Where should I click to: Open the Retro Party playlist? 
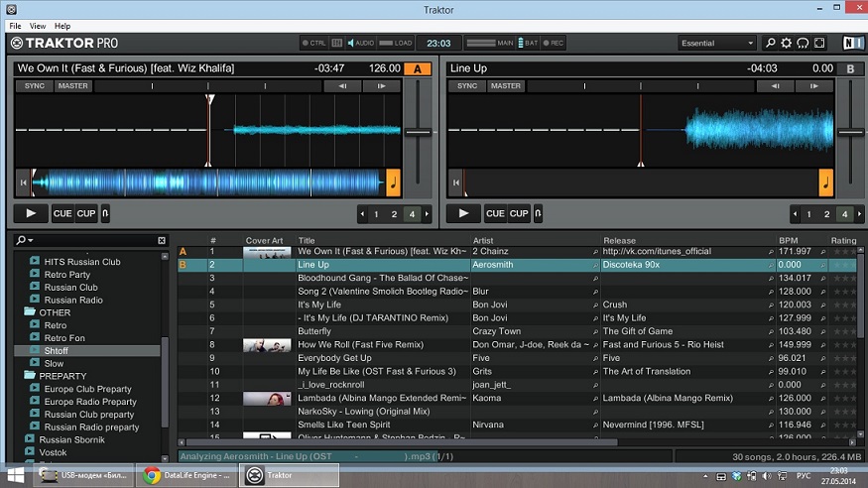click(67, 275)
